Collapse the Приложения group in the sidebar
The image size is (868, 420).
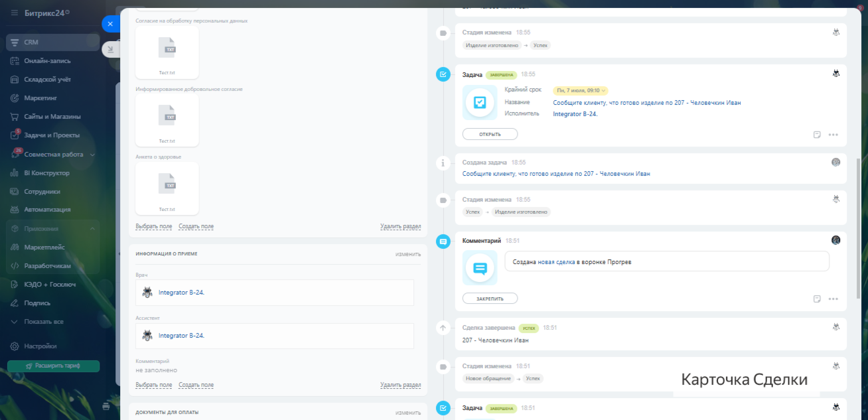(92, 228)
